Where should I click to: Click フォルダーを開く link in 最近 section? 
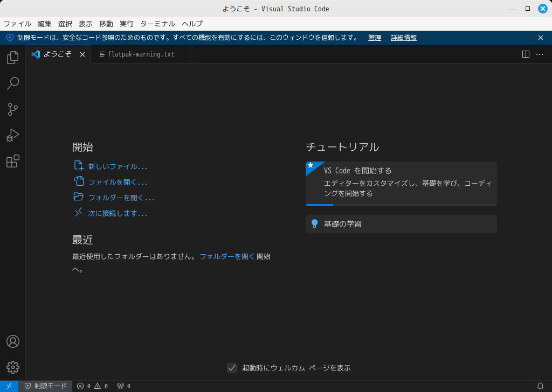click(227, 256)
